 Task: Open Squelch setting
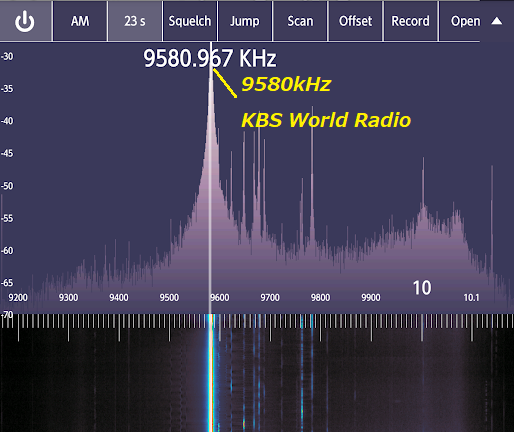[190, 21]
